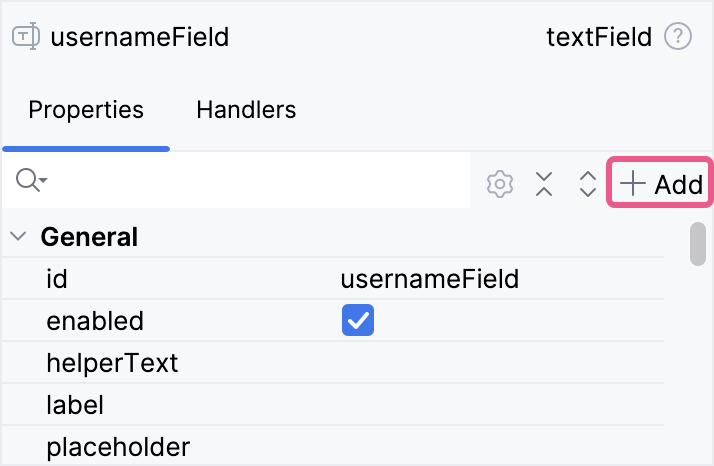The height and width of the screenshot is (466, 714).
Task: Edit the id value usernameField
Action: point(430,279)
